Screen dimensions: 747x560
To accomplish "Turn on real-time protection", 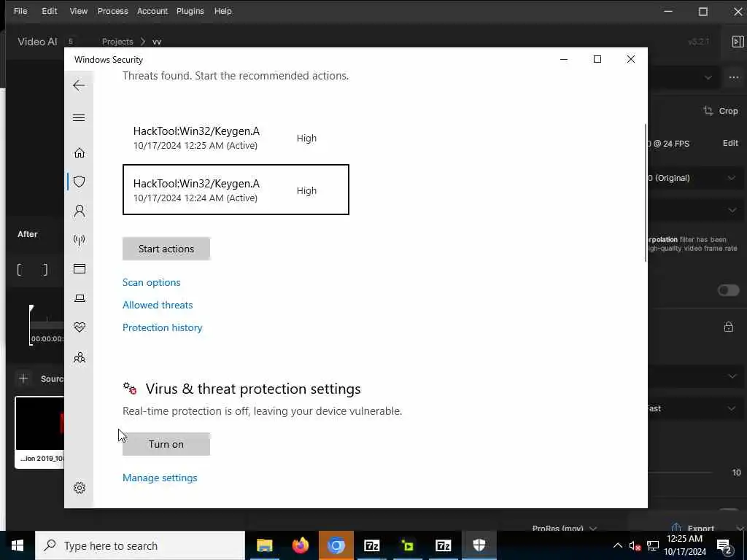I will pos(166,444).
